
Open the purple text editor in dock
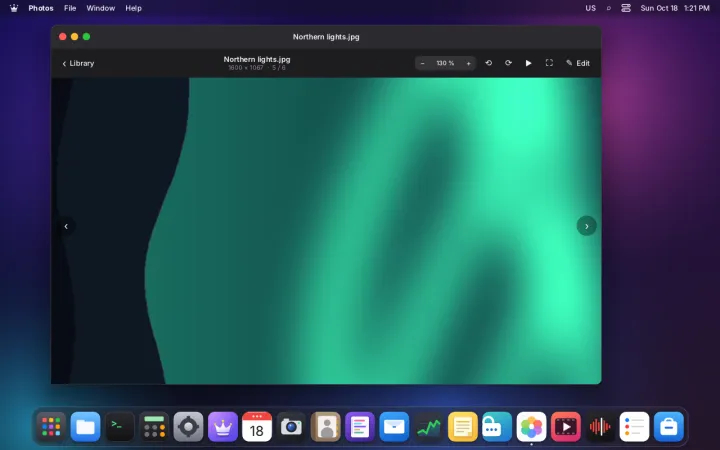(360, 427)
